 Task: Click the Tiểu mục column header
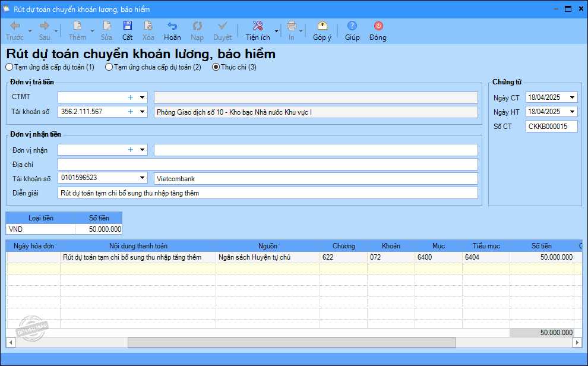pos(486,246)
